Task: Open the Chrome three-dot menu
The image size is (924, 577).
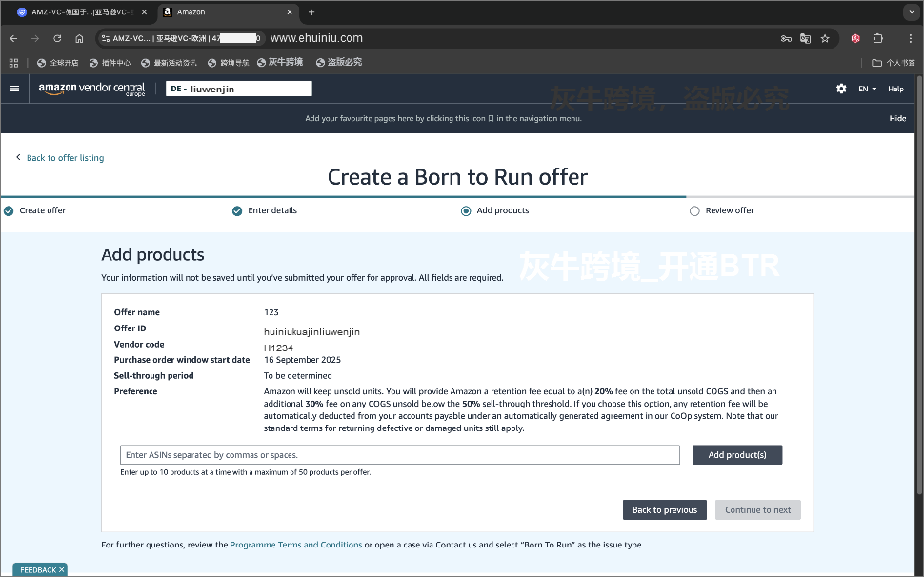Action: [911, 39]
